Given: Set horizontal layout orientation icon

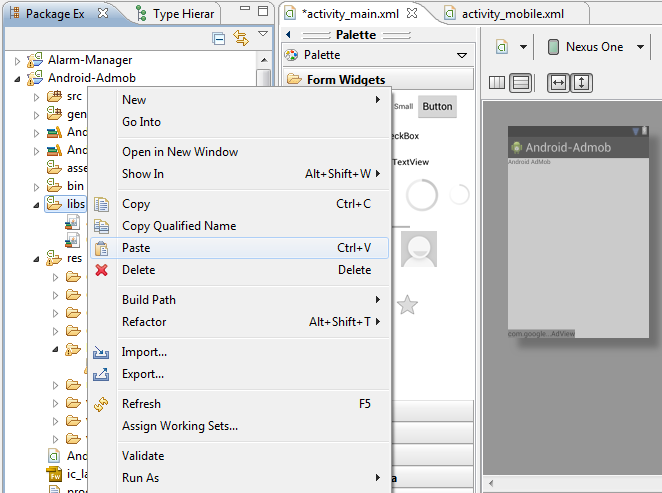Looking at the screenshot, I should click(497, 83).
